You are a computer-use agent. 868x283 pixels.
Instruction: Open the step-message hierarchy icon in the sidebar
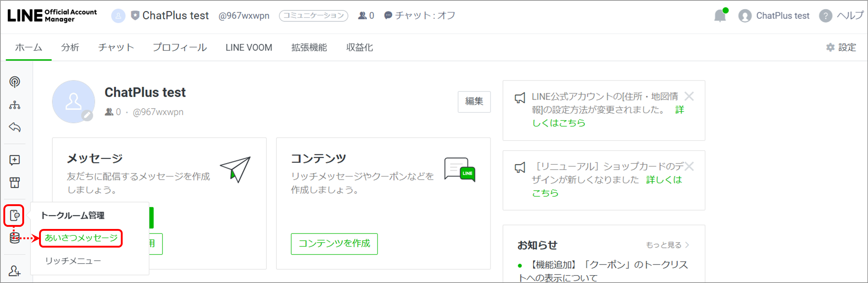click(x=14, y=105)
